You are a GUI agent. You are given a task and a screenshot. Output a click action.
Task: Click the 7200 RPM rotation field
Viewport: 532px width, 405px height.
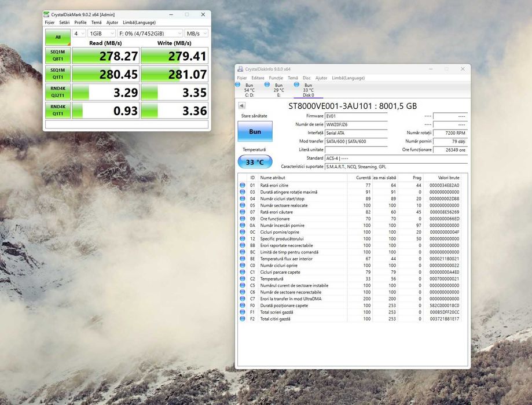450,133
